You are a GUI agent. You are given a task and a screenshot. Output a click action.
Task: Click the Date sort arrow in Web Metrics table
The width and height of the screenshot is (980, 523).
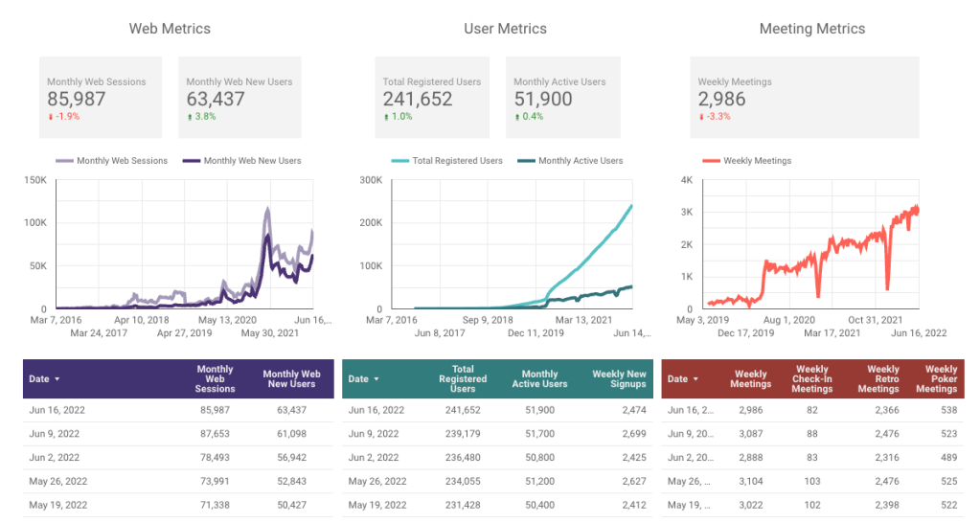pos(57,379)
